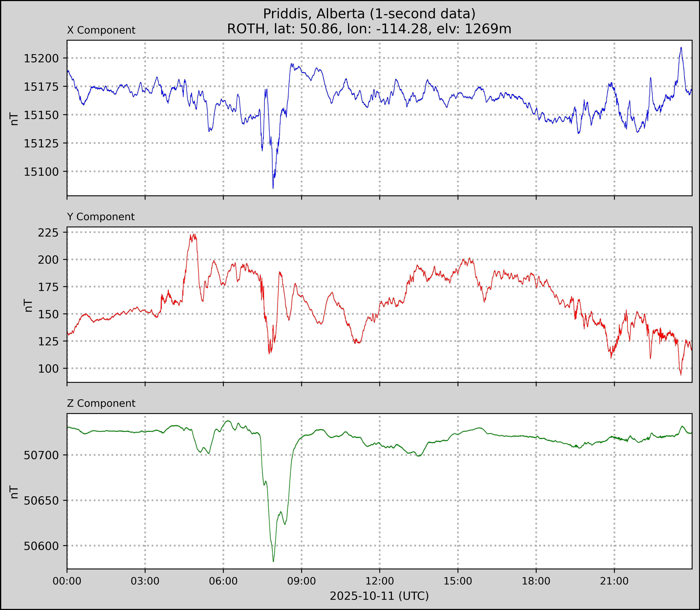700x610 pixels.
Task: Click the 'Z Component' panel label
Action: (101, 403)
